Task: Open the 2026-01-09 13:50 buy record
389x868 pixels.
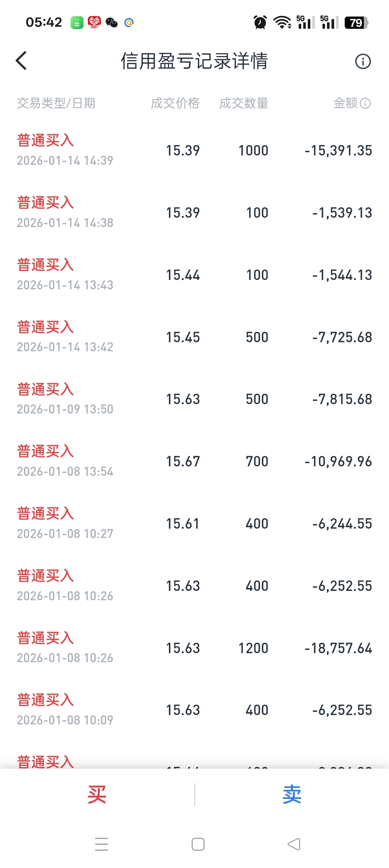Action: tap(194, 399)
